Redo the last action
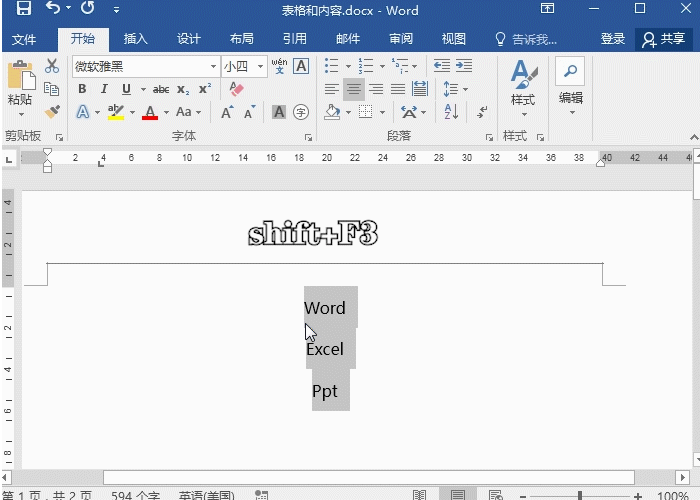700x500 pixels. [88, 8]
